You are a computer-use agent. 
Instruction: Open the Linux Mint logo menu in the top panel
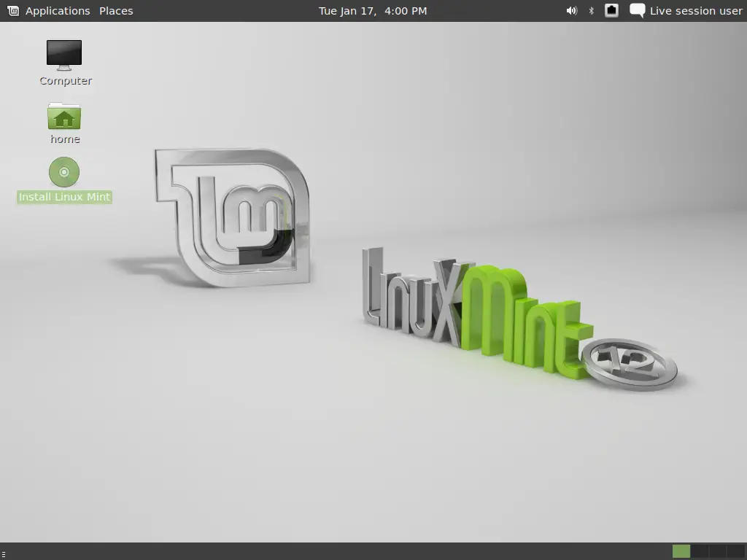pyautogui.click(x=13, y=10)
